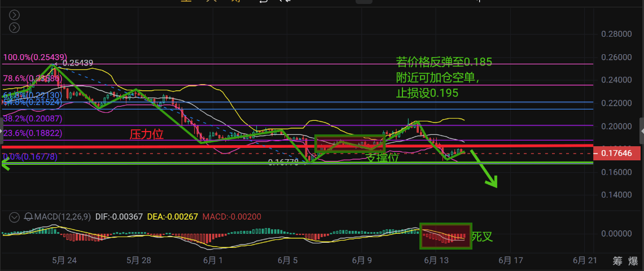
Task: Click the 6月 9 date label
Action: [x=361, y=260]
